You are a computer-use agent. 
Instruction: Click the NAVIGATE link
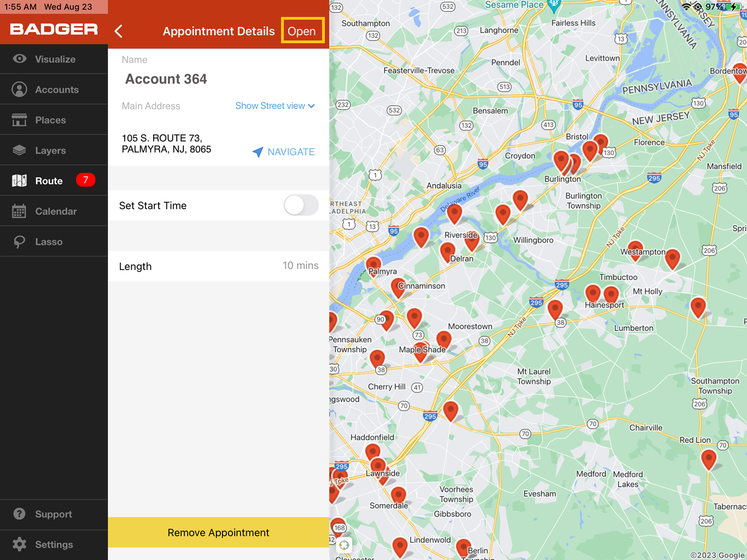[291, 152]
